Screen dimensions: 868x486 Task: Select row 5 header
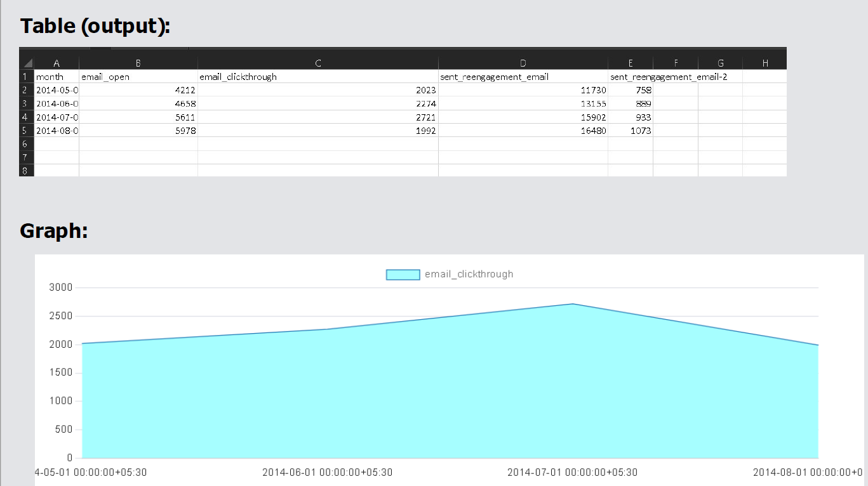tap(27, 131)
